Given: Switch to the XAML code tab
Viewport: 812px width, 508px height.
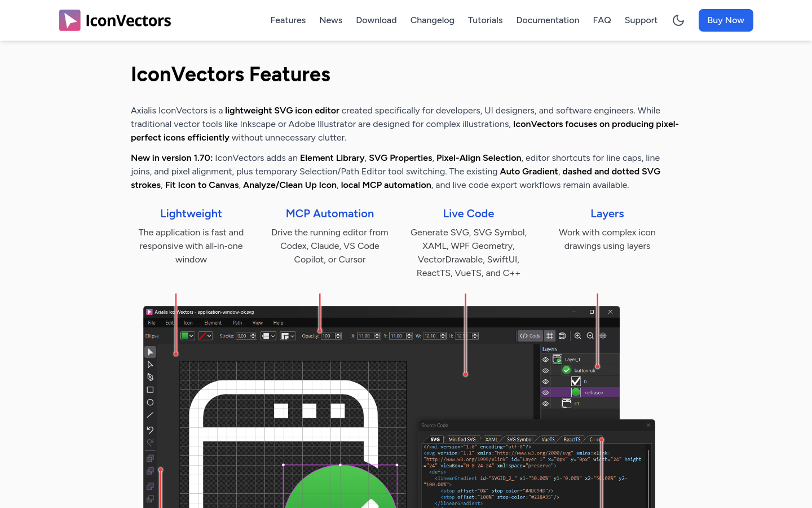Looking at the screenshot, I should 492,439.
